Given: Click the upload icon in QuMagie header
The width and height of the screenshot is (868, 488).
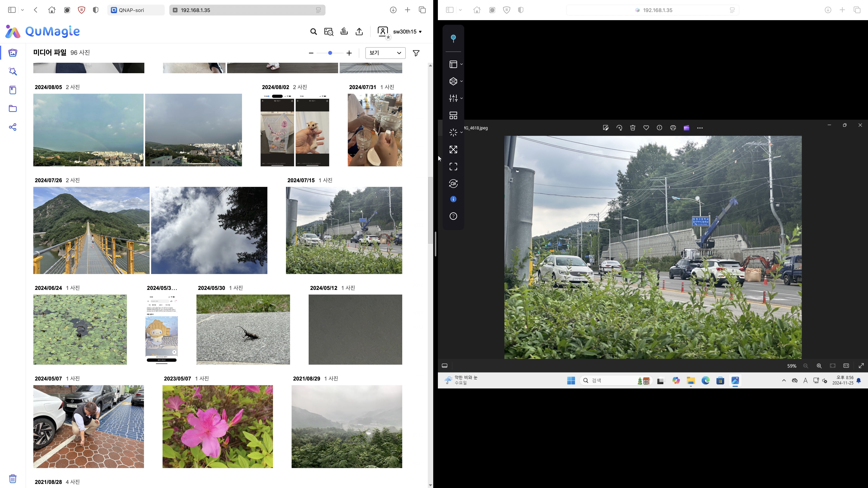Looking at the screenshot, I should [359, 32].
